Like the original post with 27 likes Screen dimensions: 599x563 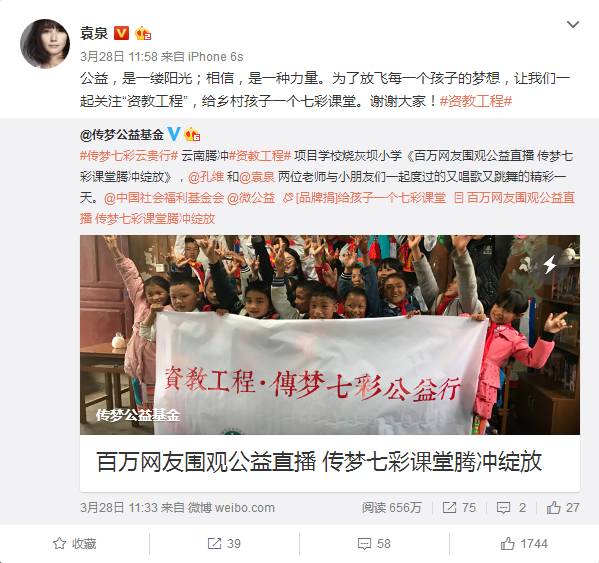563,508
